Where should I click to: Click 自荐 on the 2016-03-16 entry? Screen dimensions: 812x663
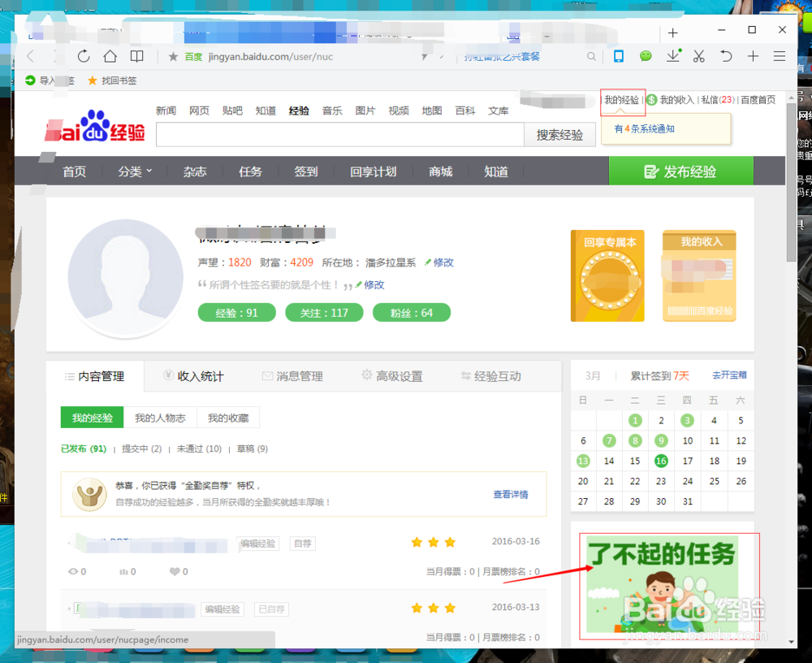point(302,544)
